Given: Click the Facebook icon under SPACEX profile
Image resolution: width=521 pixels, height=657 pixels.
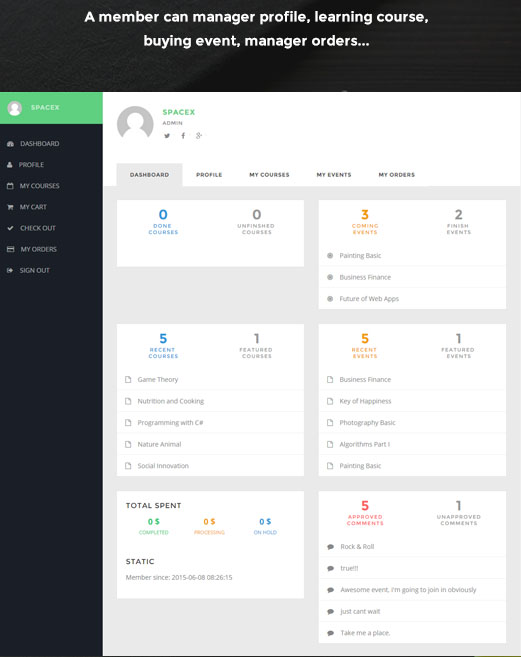Looking at the screenshot, I should (183, 135).
